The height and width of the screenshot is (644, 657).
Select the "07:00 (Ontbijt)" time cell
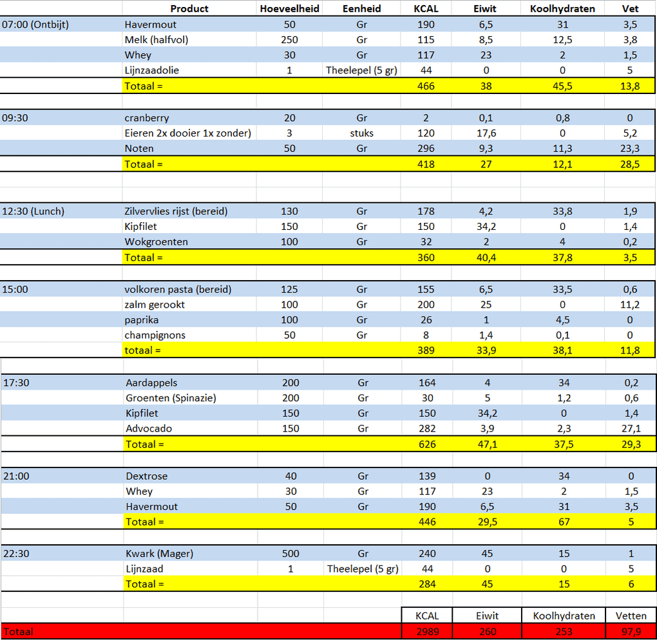pos(35,24)
